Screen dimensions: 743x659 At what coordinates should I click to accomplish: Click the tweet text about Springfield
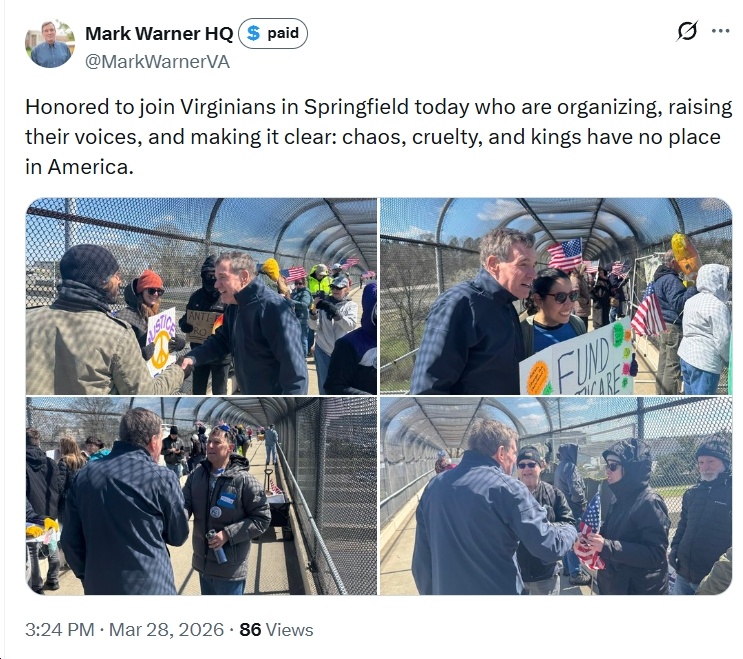click(x=379, y=137)
